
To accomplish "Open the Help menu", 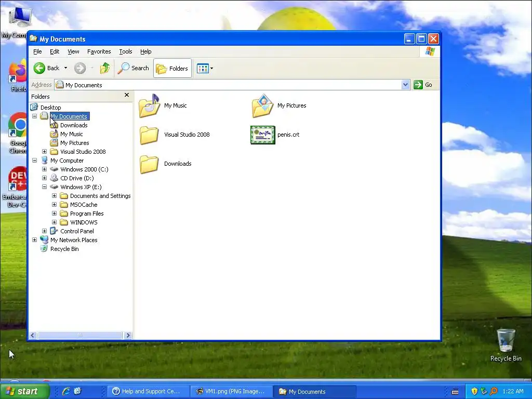I will [x=146, y=51].
